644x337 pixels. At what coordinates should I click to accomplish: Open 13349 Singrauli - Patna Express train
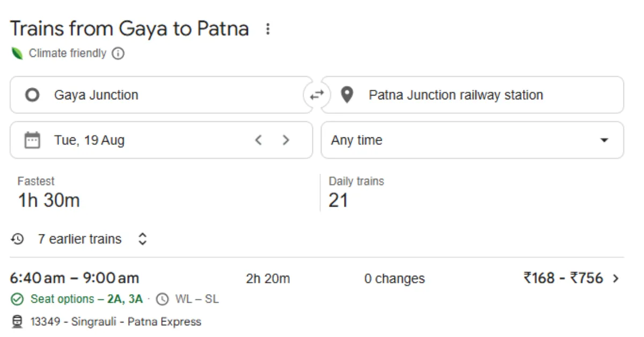(116, 322)
